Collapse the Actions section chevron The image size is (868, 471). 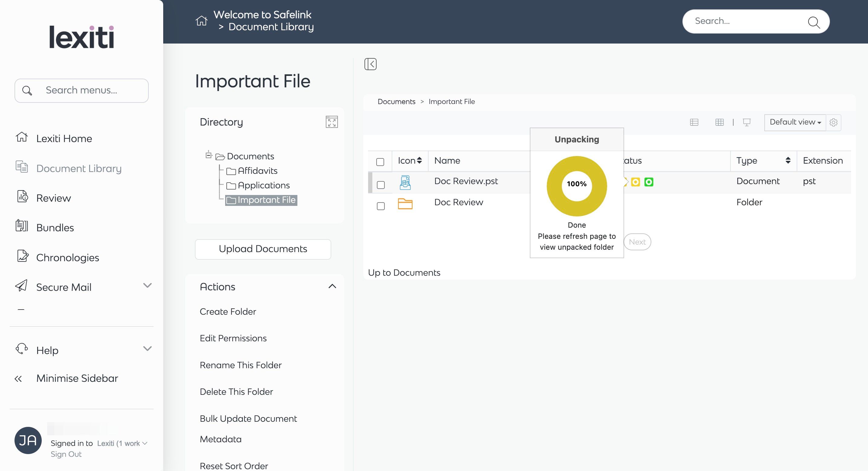(x=332, y=286)
